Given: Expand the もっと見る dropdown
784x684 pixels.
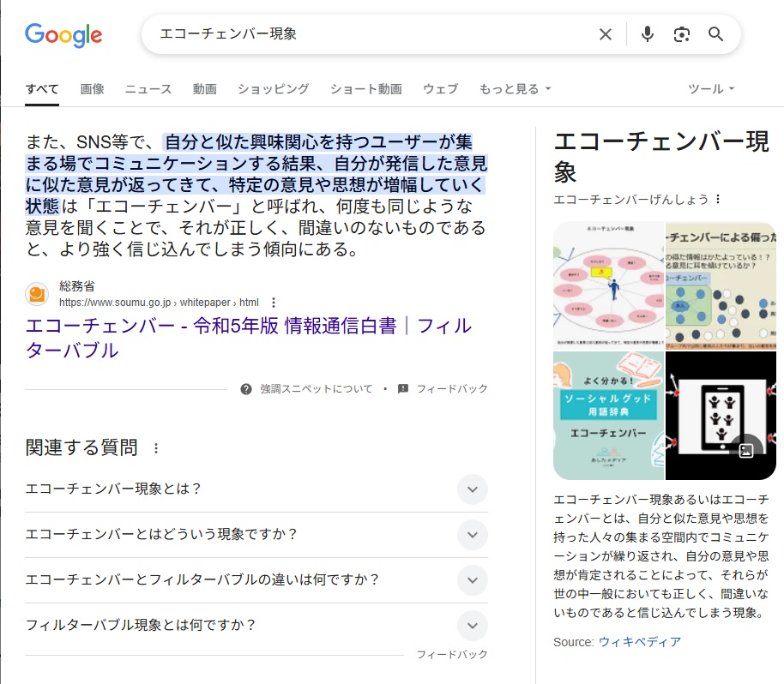Looking at the screenshot, I should (x=515, y=89).
